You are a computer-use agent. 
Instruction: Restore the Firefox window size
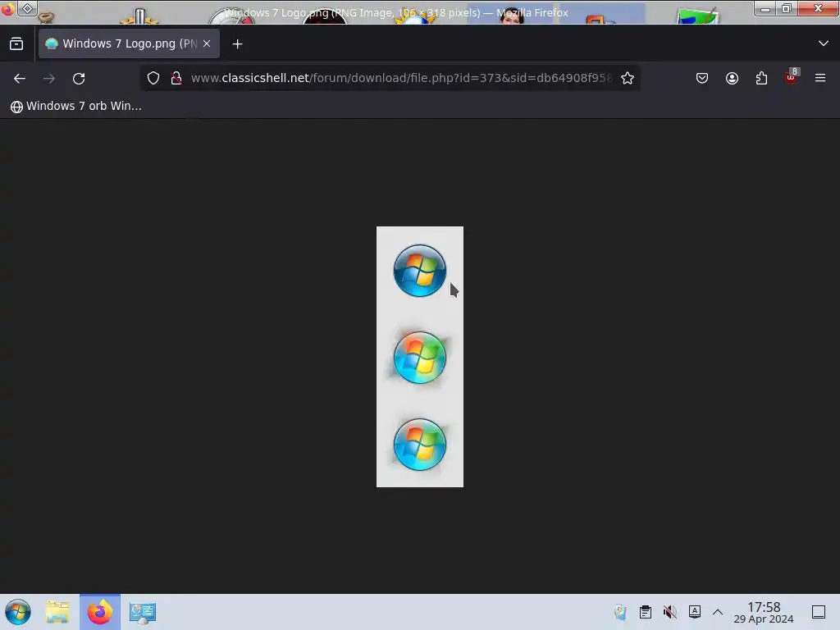[787, 8]
